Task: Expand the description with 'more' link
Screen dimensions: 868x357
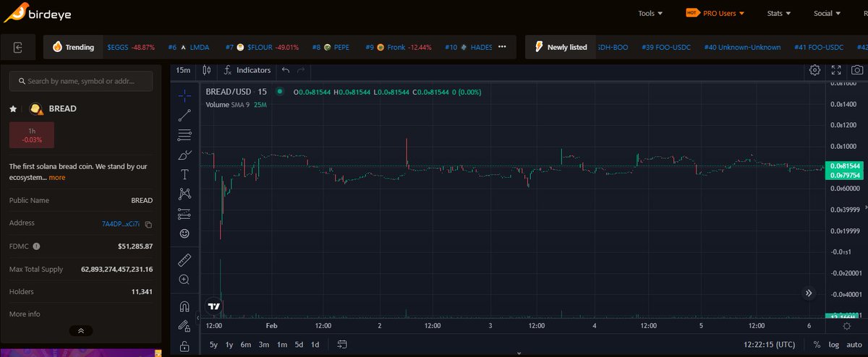Action: 57,177
